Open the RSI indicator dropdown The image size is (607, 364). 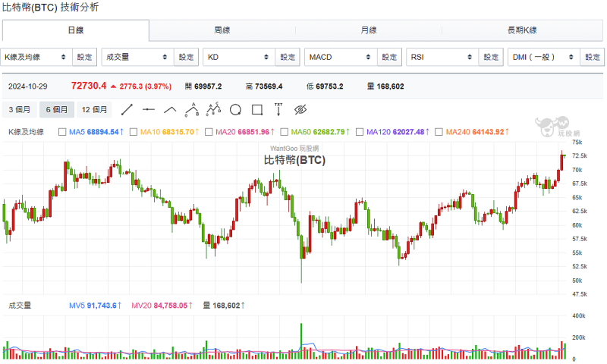(x=442, y=57)
